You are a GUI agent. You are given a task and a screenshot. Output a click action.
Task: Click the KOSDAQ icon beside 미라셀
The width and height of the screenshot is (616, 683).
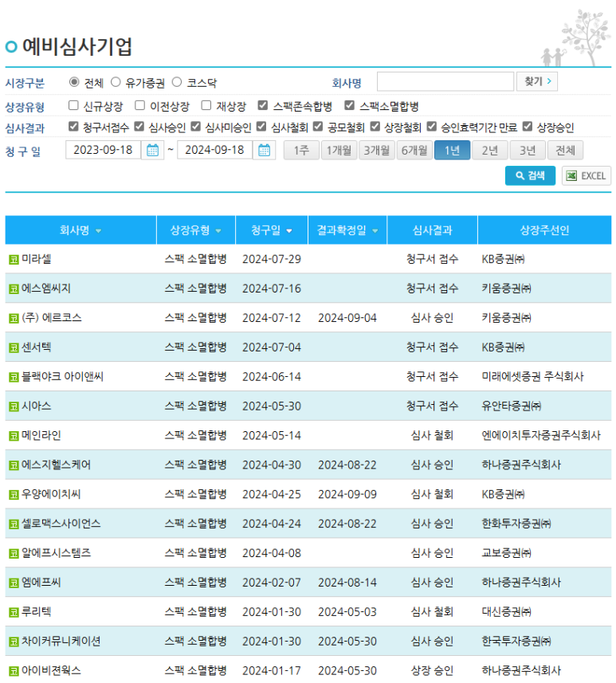[14, 260]
